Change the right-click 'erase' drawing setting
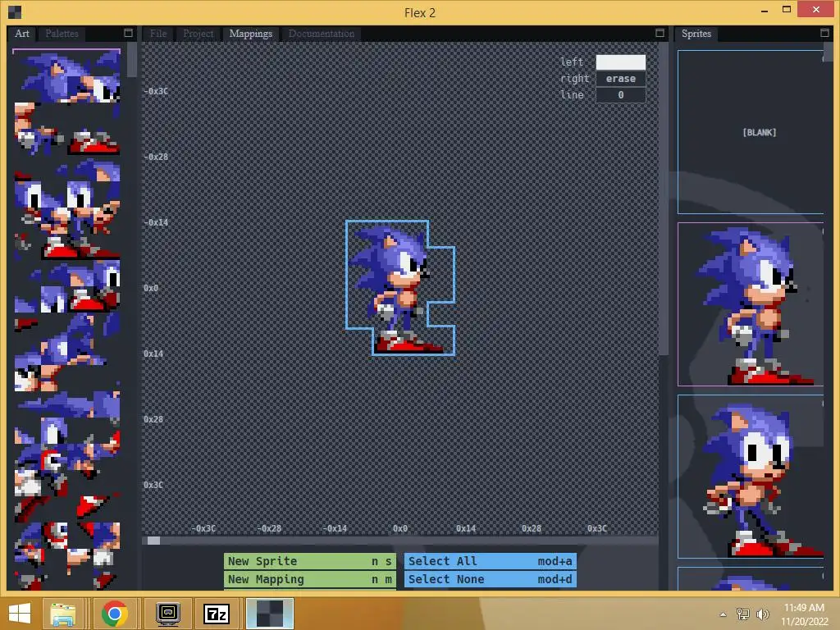Screen dimensions: 840x630 click(x=620, y=79)
